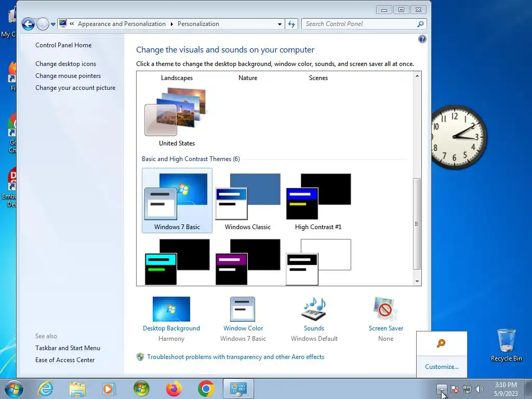
Task: Select the cyan and green high contrast theme
Action: click(x=177, y=262)
